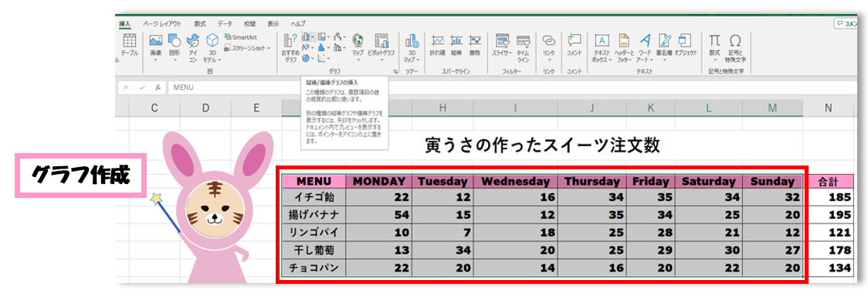The image size is (868, 297).
Task: Insert a テキストボックス
Action: pyautogui.click(x=602, y=49)
